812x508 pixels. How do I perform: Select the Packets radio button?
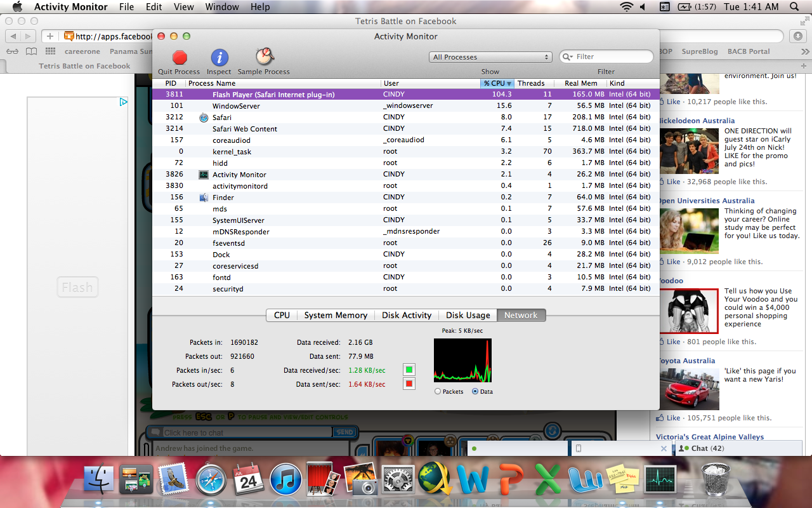pos(438,392)
